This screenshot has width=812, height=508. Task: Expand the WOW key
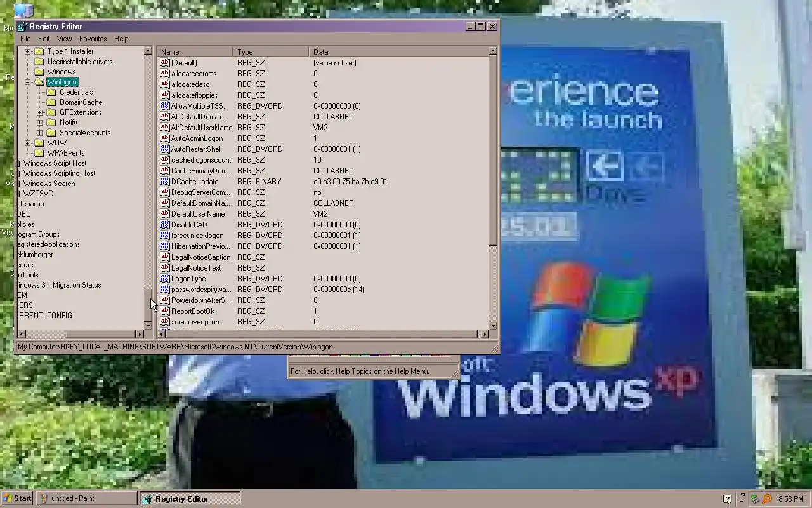click(x=27, y=143)
